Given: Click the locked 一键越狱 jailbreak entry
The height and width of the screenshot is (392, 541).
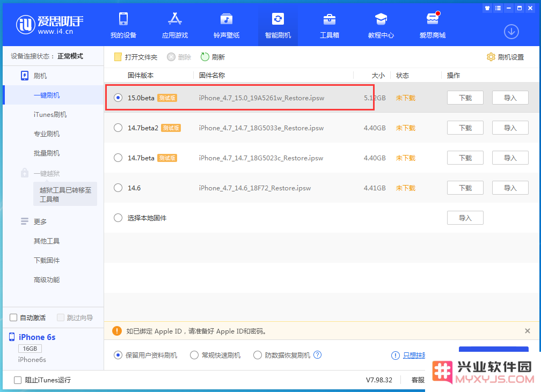Looking at the screenshot, I should pos(40,173).
